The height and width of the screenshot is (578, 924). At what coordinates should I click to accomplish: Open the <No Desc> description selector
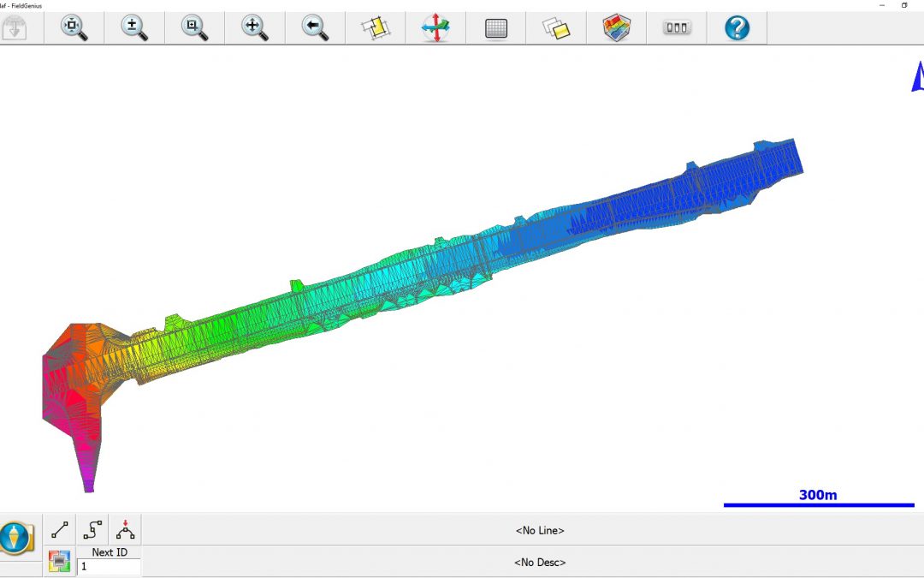[539, 563]
